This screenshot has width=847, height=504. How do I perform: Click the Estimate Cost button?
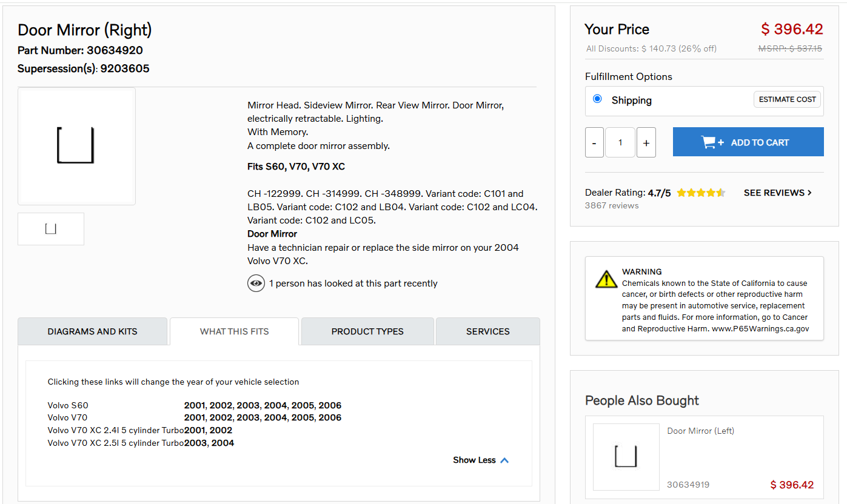click(x=787, y=99)
